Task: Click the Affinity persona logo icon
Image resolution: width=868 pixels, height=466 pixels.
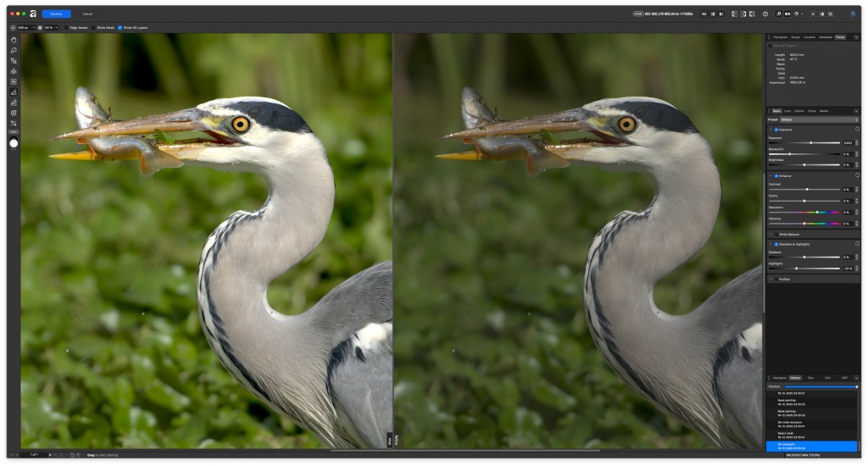Action: click(x=33, y=14)
